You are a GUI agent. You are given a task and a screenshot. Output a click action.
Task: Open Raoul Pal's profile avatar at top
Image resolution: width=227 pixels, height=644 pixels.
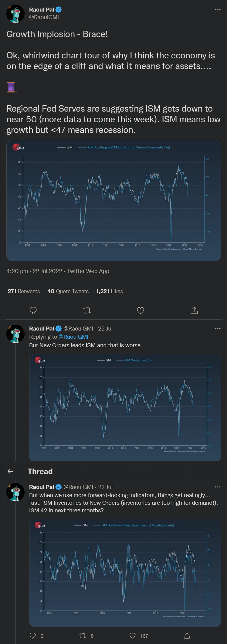point(15,14)
